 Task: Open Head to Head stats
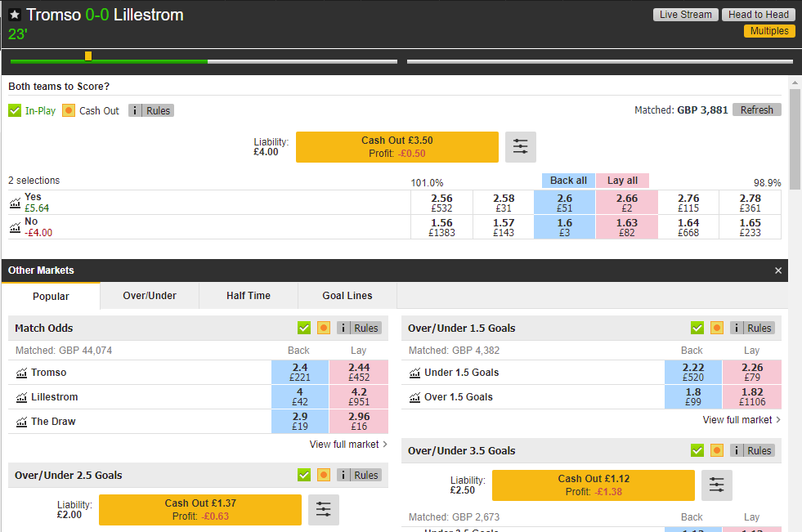758,15
